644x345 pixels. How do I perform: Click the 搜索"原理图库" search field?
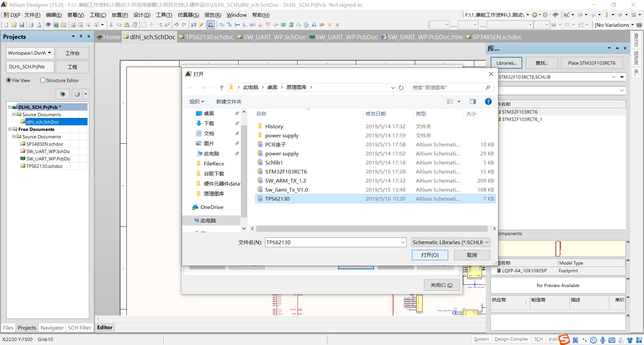451,87
